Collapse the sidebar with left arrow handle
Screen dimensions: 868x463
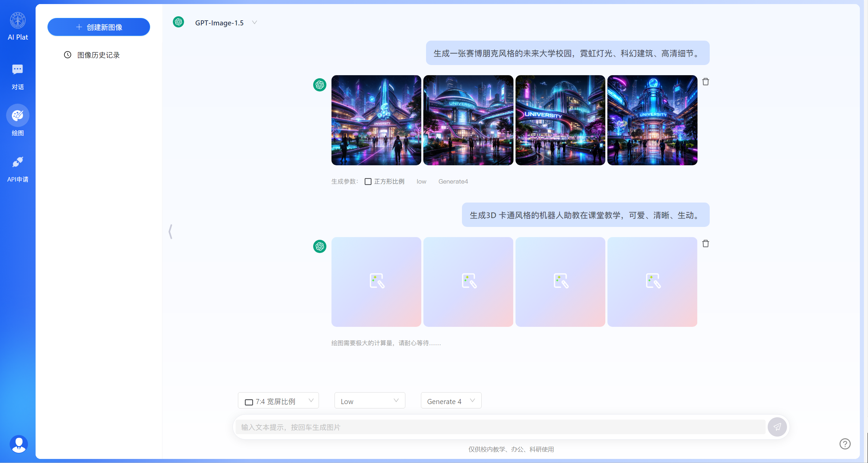170,232
